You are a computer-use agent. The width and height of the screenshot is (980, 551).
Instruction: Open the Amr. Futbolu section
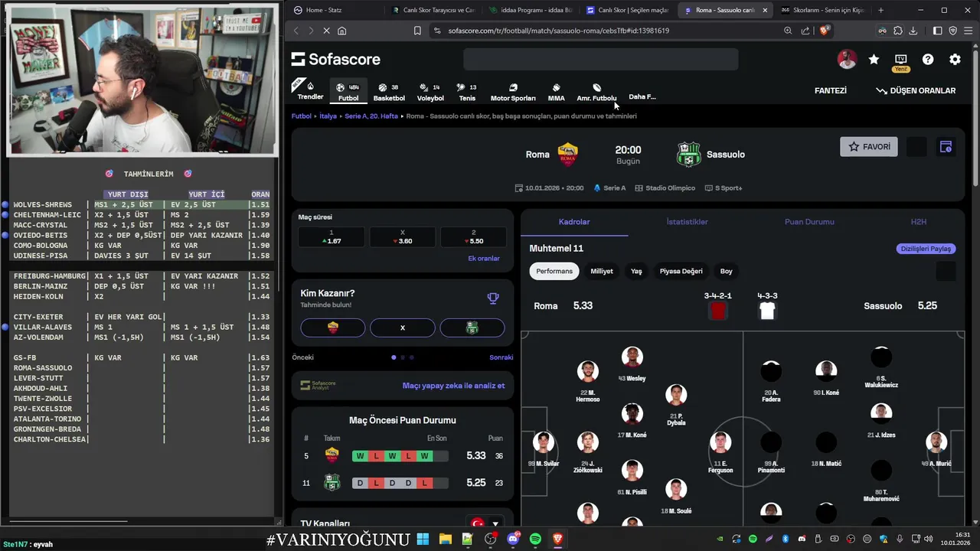click(x=596, y=92)
